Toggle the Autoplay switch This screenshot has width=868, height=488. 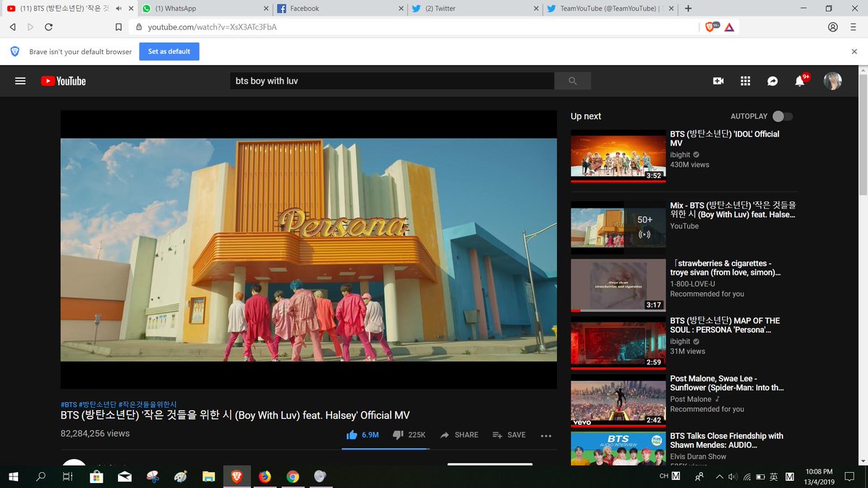pos(782,116)
